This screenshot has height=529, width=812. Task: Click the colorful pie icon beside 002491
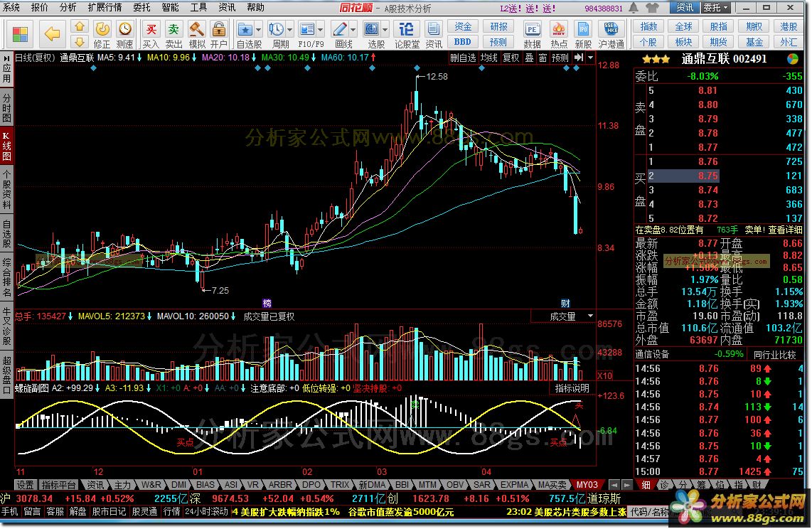792,59
